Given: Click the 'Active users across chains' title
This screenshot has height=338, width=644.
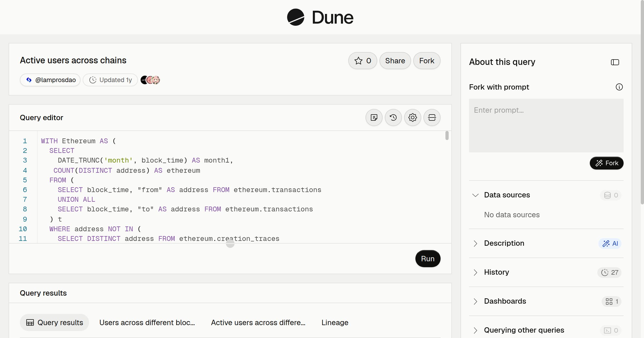Looking at the screenshot, I should coord(73,60).
